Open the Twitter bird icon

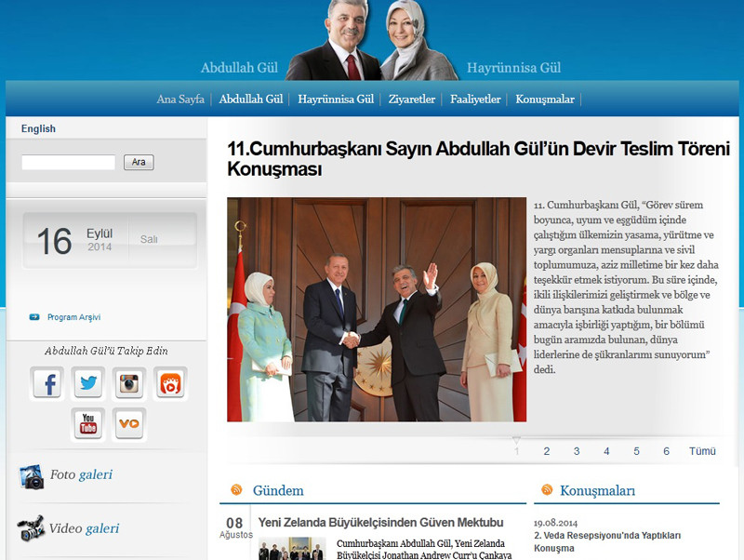pyautogui.click(x=88, y=382)
